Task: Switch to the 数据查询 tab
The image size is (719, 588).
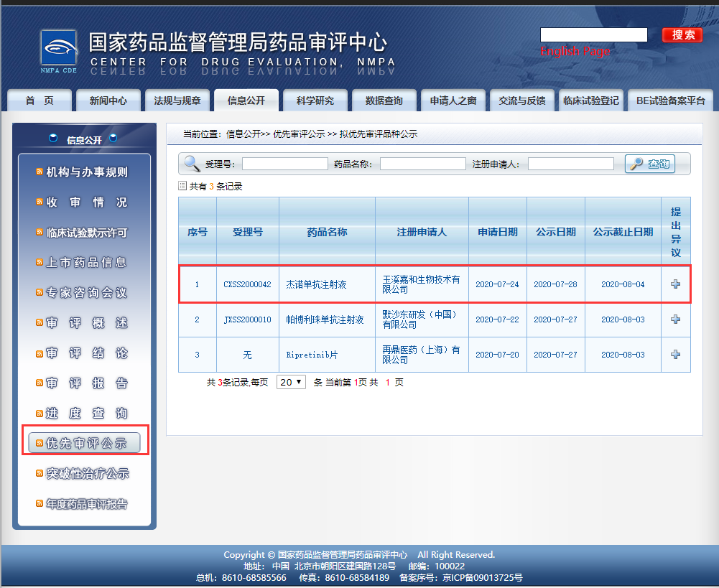Action: pos(384,101)
